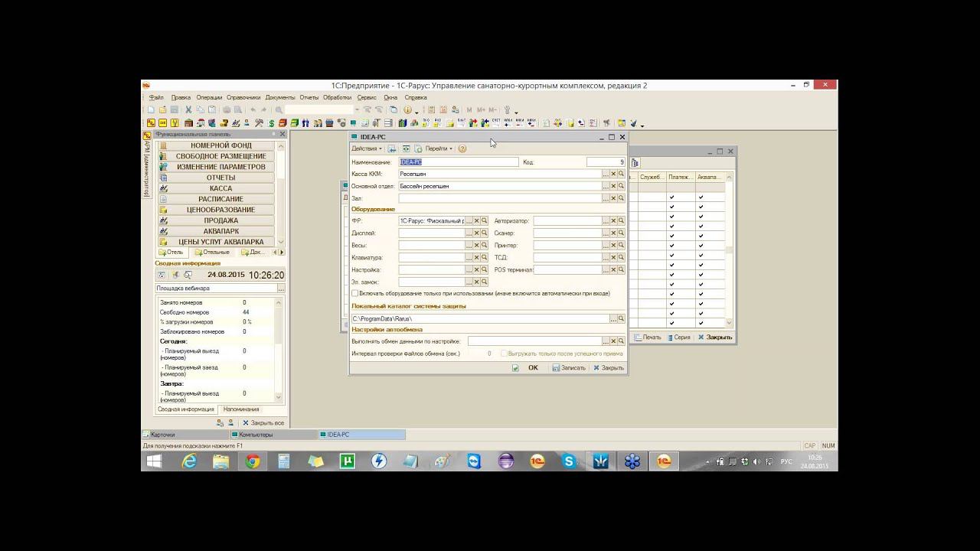Image resolution: width=980 pixels, height=551 pixels.
Task: Select the Компьютеры window tab
Action: point(273,435)
